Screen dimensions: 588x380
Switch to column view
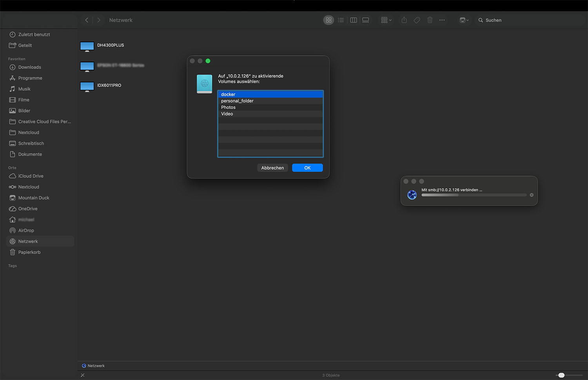(x=353, y=20)
